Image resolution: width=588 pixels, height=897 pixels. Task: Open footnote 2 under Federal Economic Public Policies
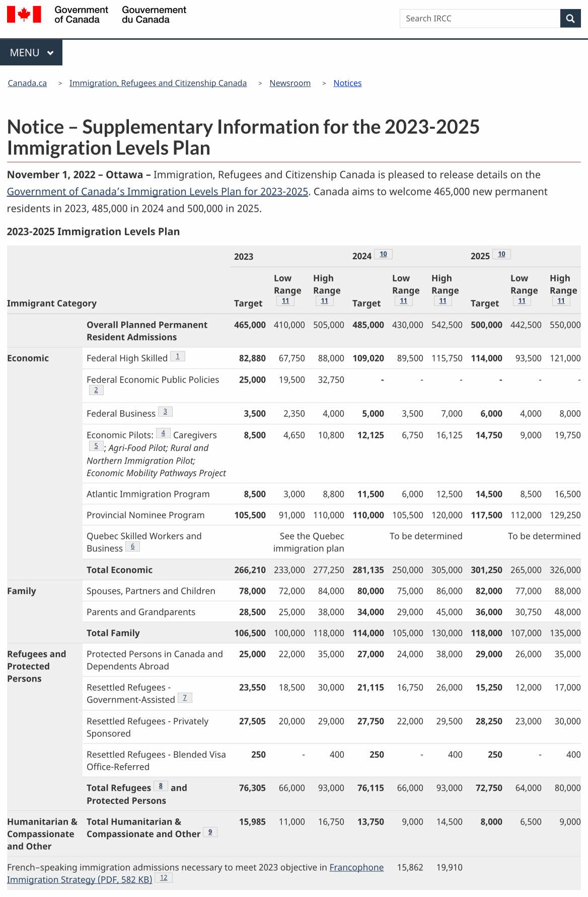coord(96,390)
